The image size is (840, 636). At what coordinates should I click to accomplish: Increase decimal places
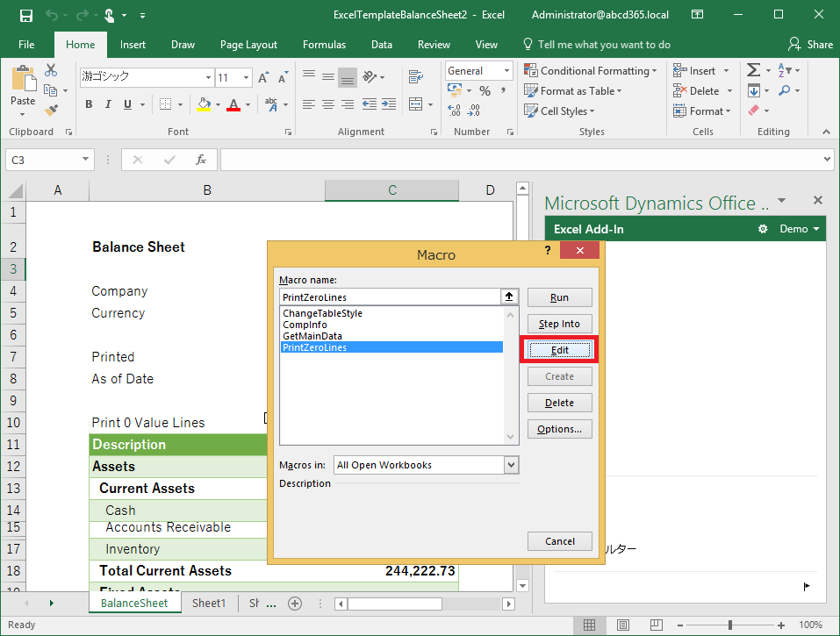455,111
